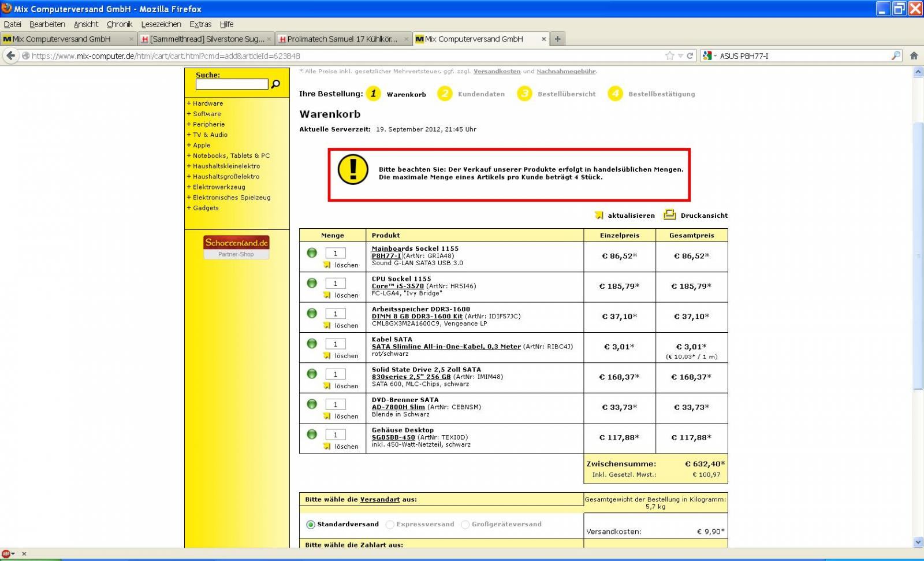The height and width of the screenshot is (561, 924).
Task: Click the Firefox back arrow button
Action: point(10,55)
